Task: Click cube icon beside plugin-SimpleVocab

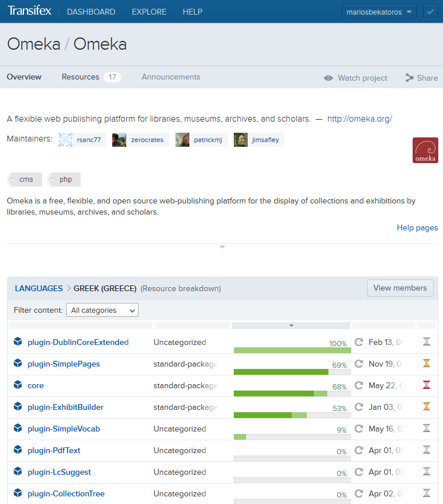Action: [x=18, y=428]
